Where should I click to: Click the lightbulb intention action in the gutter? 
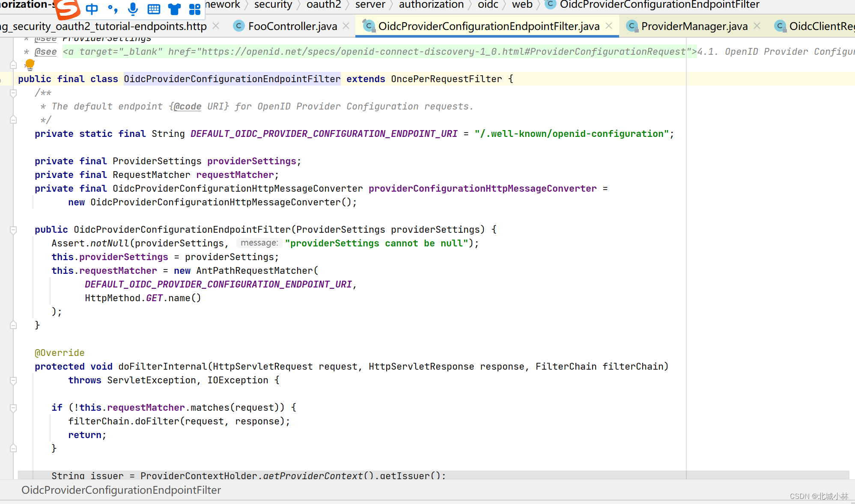pyautogui.click(x=29, y=65)
